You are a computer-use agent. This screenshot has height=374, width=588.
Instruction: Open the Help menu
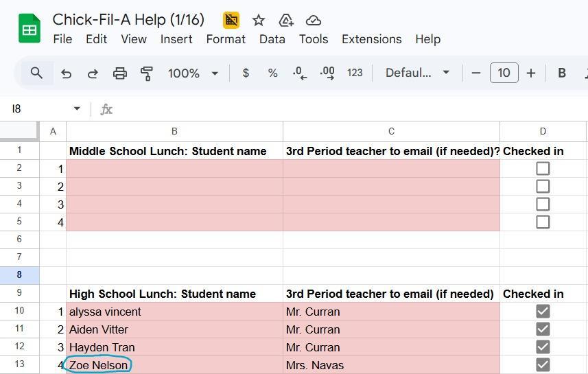pyautogui.click(x=428, y=39)
